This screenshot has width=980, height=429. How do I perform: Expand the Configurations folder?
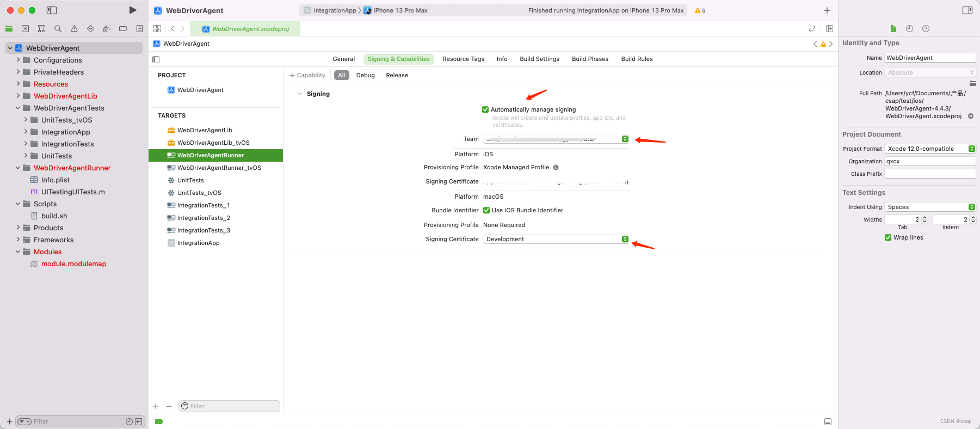pyautogui.click(x=18, y=60)
